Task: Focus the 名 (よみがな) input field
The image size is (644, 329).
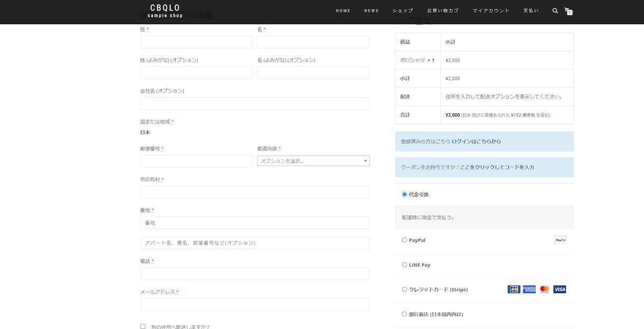Action: [x=313, y=73]
